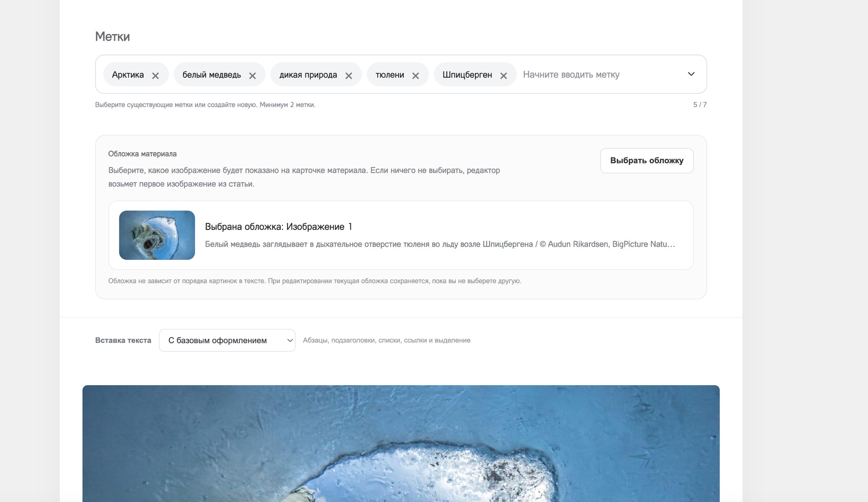Click the cover caption about Белый медведь
The image size is (868, 502).
pyautogui.click(x=440, y=244)
